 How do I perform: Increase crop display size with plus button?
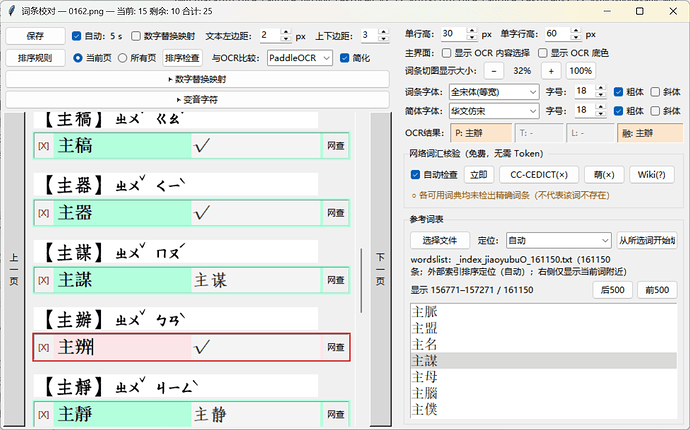click(551, 71)
